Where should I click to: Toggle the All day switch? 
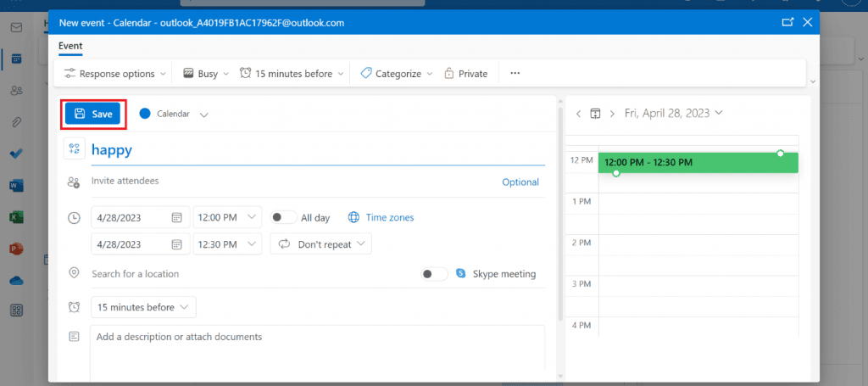(283, 218)
